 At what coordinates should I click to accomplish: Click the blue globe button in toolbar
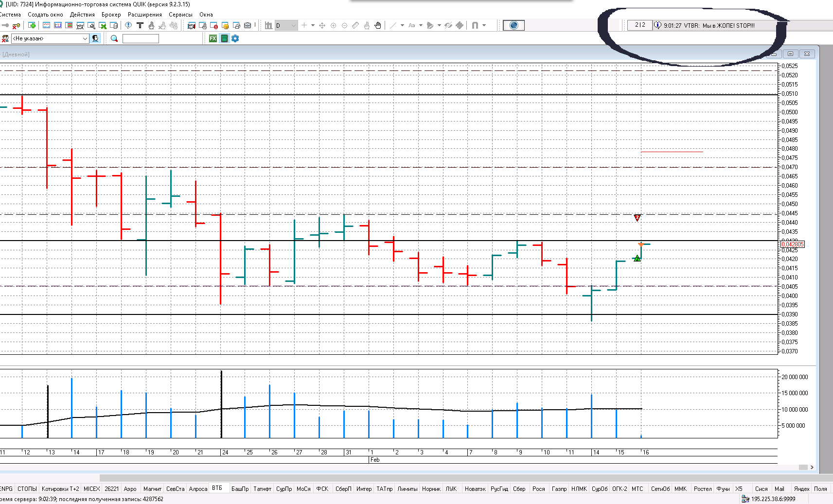tap(514, 26)
